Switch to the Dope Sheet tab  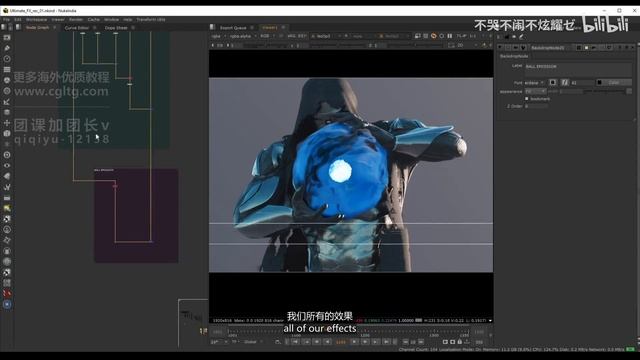(x=116, y=28)
